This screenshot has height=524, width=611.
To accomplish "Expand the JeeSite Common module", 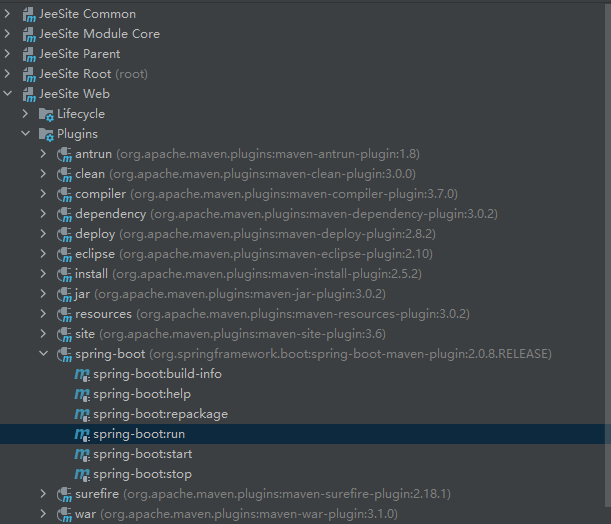I will point(7,14).
